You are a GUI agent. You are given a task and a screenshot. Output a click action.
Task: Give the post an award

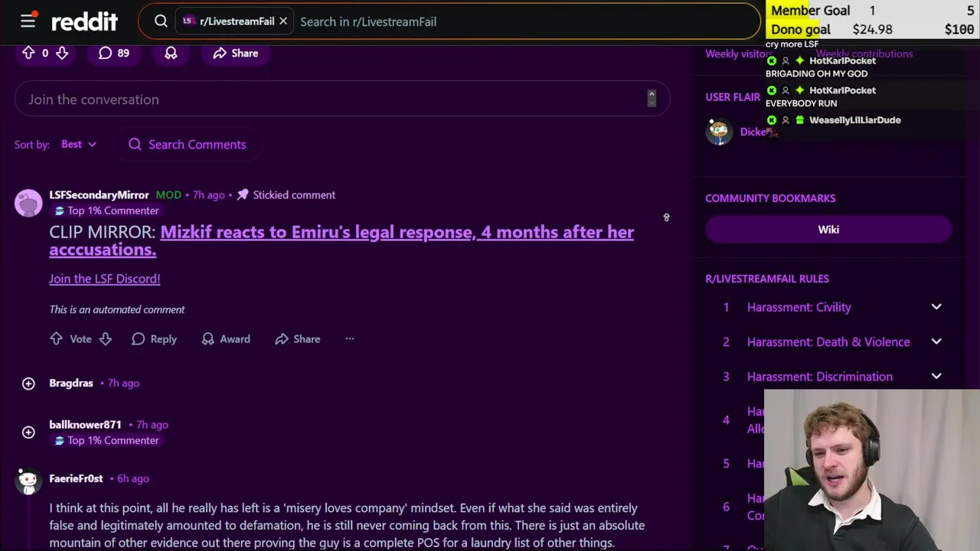pyautogui.click(x=171, y=53)
